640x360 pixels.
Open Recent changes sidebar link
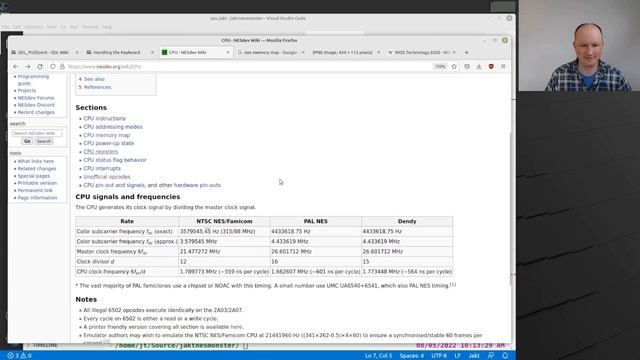pos(36,112)
